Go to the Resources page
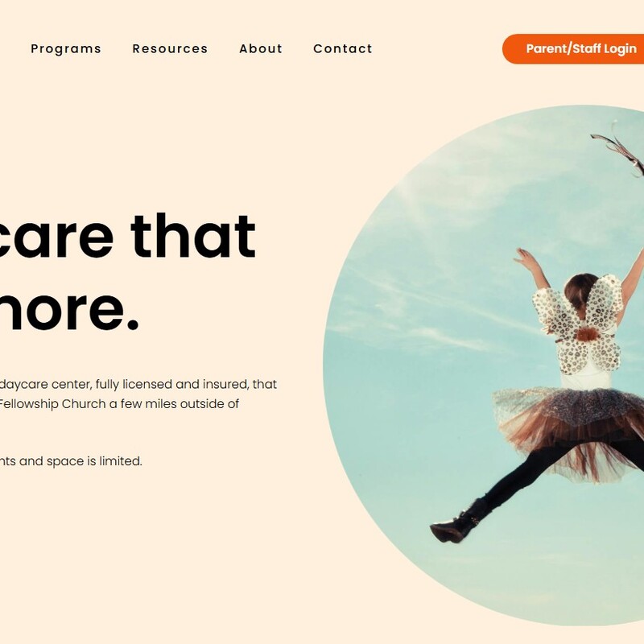Image resolution: width=644 pixels, height=644 pixels. pos(170,48)
